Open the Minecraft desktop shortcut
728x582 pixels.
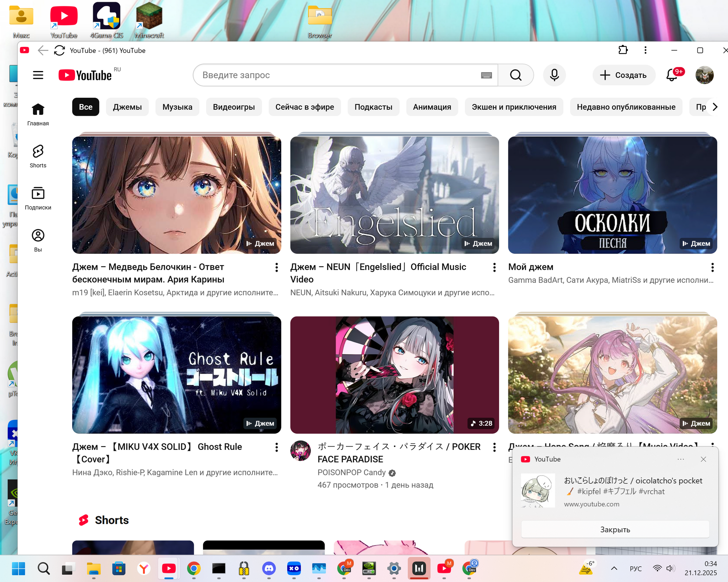click(149, 21)
